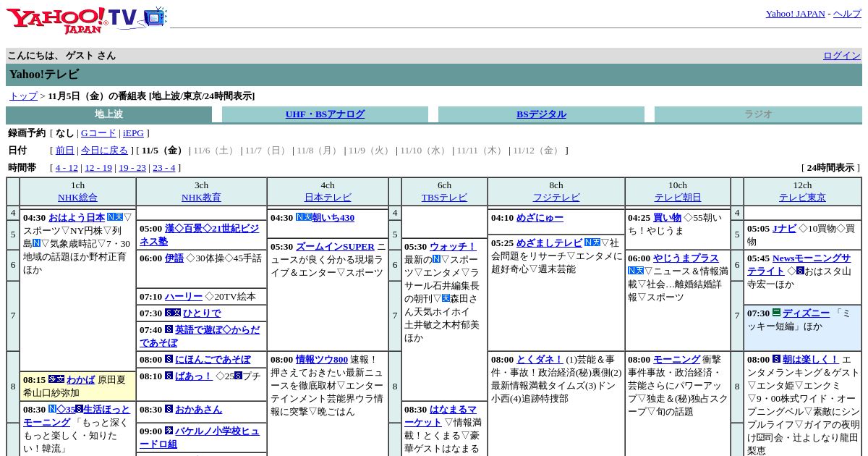
Task: Open Newsモーニングサテライト program
Action: coord(799,264)
